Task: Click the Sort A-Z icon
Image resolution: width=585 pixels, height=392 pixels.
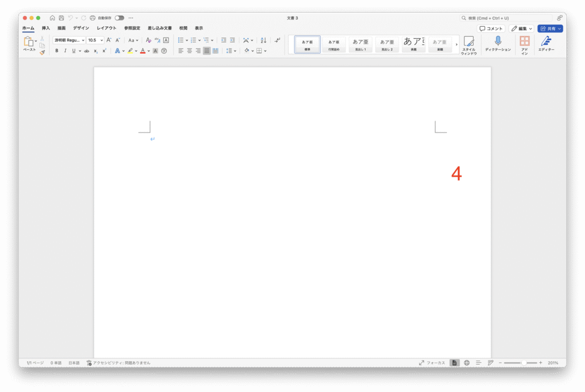Action: point(263,40)
